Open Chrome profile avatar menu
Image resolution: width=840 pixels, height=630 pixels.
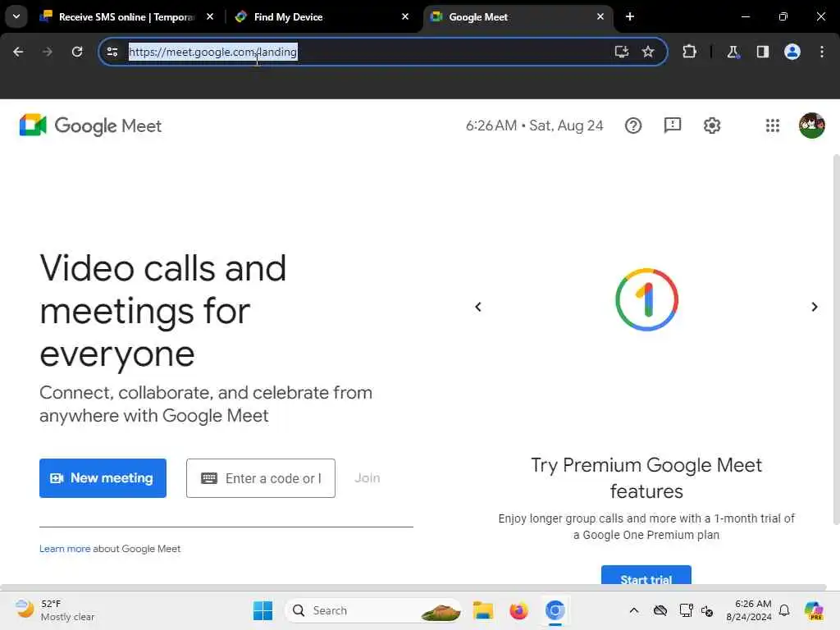792,52
